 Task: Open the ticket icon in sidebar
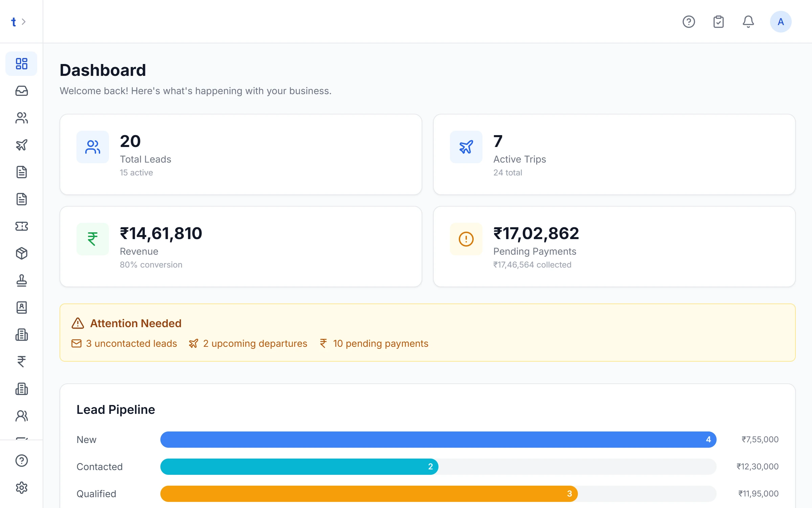(21, 226)
